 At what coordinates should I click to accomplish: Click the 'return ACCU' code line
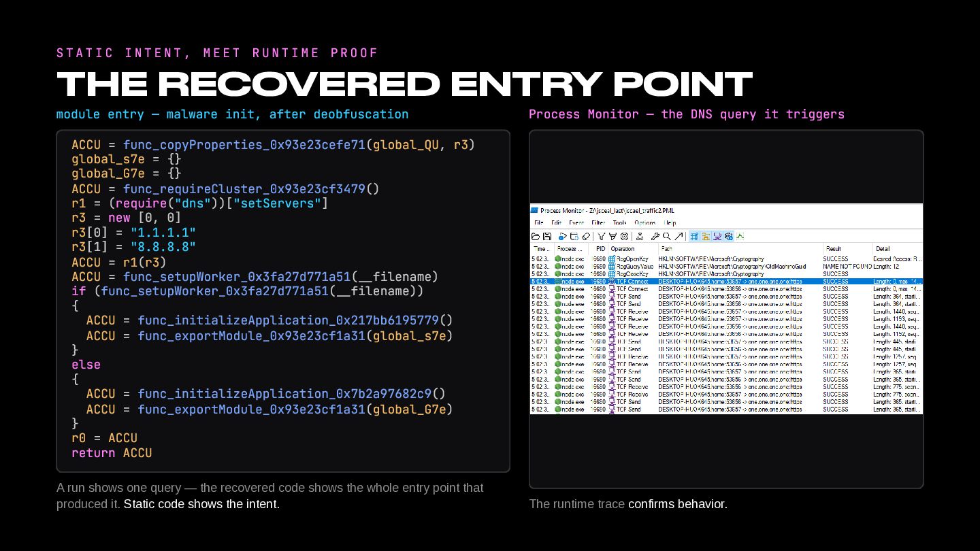pos(112,453)
